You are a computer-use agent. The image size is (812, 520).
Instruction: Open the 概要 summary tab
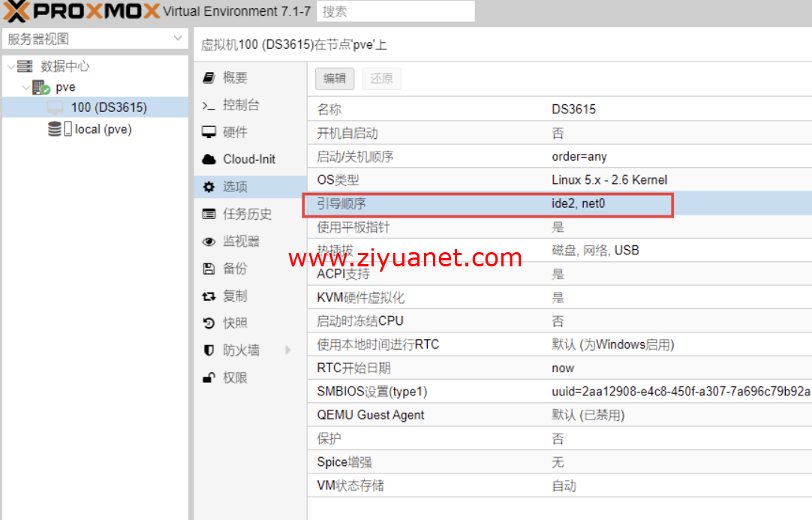click(x=251, y=78)
